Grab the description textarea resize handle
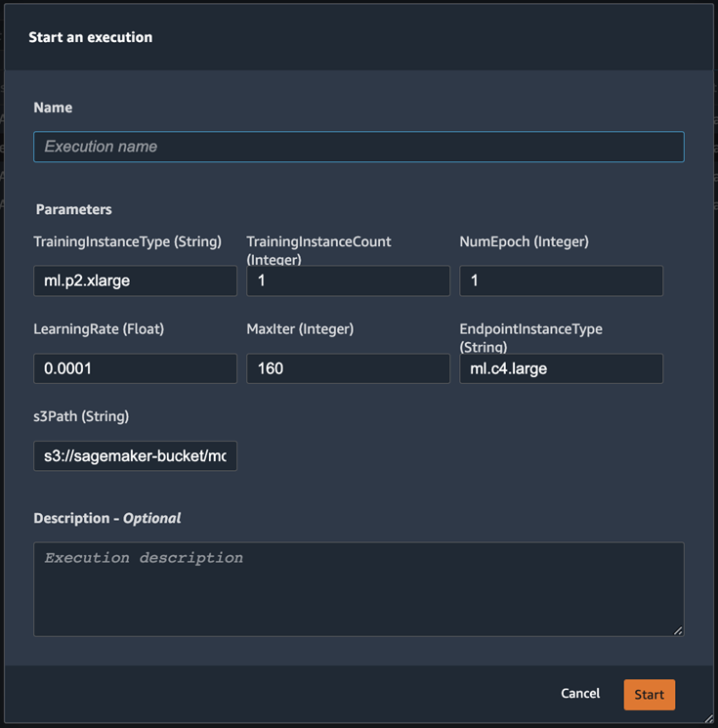718x728 pixels. [x=678, y=630]
